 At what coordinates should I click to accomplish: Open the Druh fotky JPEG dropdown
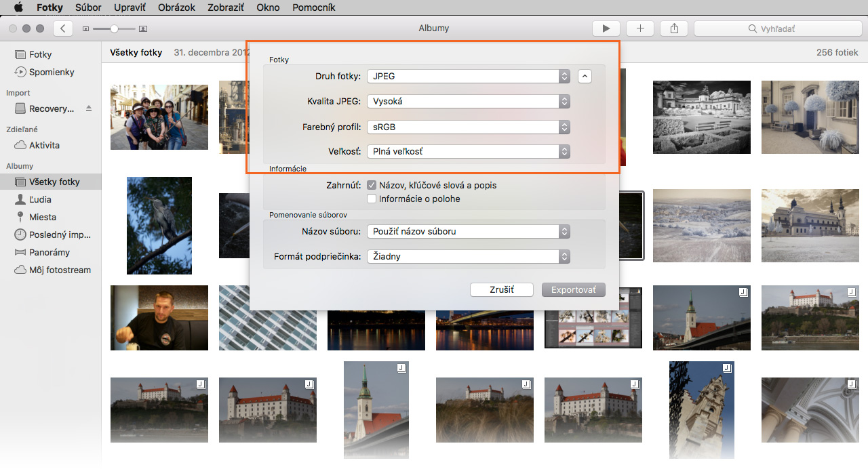coord(468,77)
